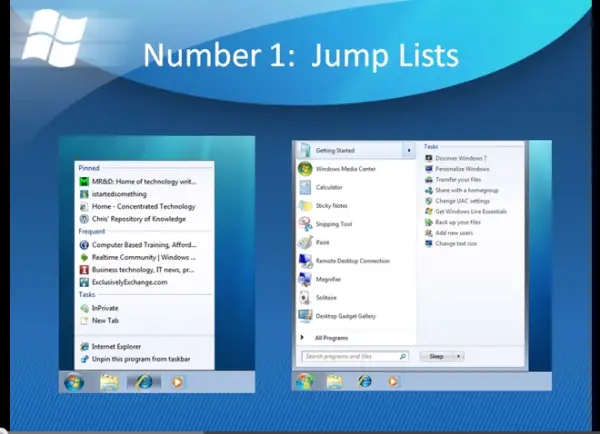Click the Sticky Notes icon
600x434 pixels.
coord(305,206)
